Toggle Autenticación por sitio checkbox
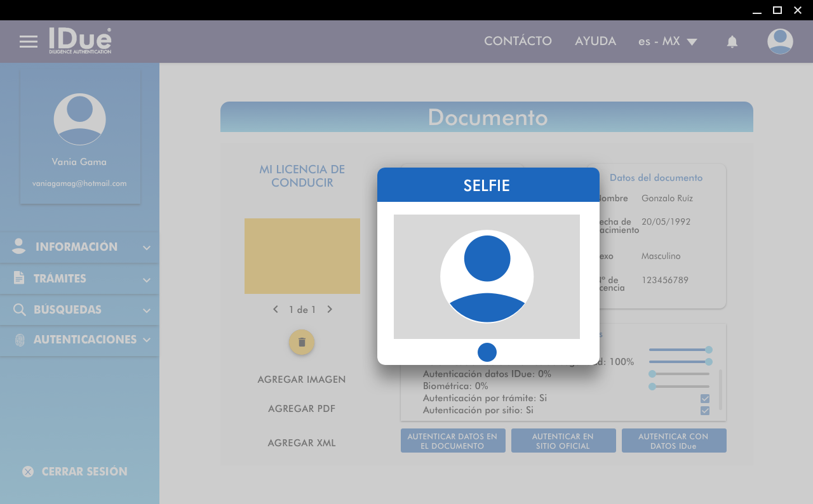 point(704,411)
